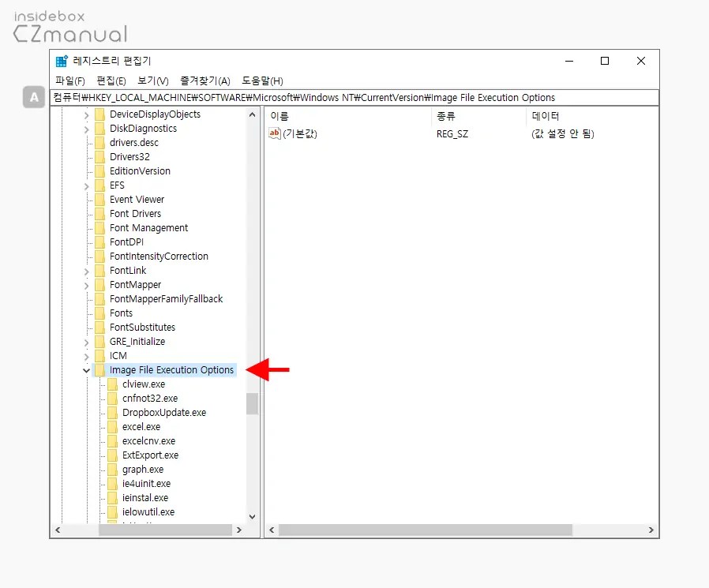Screen dimensions: 709x588
Task: Click the Image File Execution Options folder icon
Action: (100, 370)
